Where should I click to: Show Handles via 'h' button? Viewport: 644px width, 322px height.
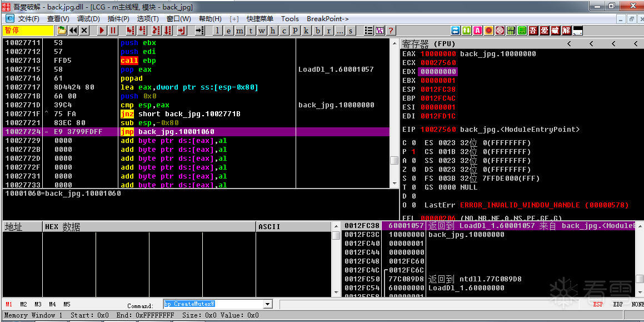(x=273, y=31)
